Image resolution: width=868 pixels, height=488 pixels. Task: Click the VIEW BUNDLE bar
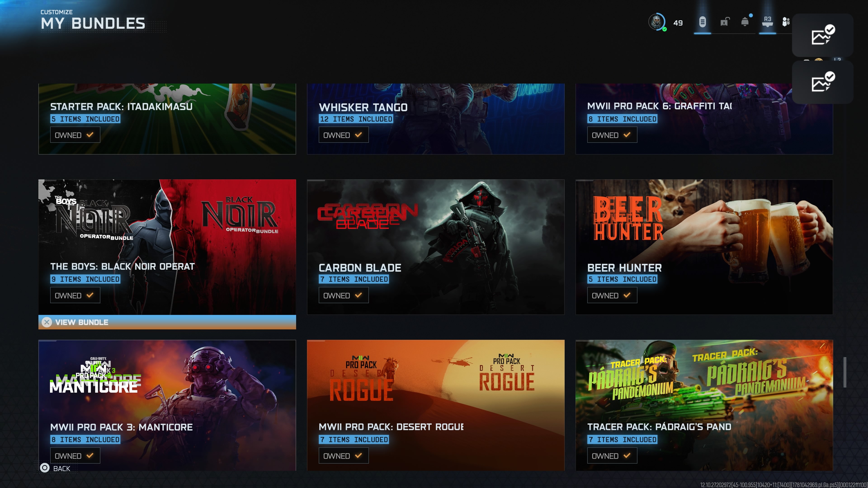click(167, 322)
